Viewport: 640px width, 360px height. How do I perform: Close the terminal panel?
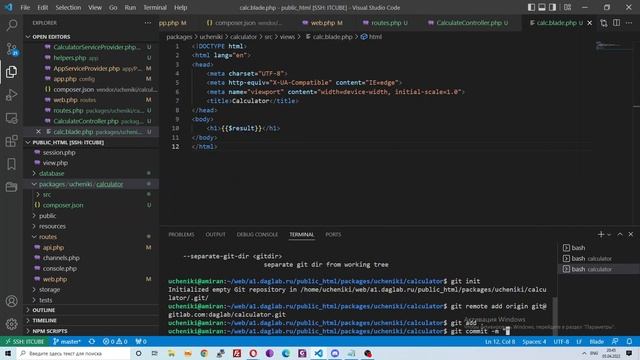[631, 234]
